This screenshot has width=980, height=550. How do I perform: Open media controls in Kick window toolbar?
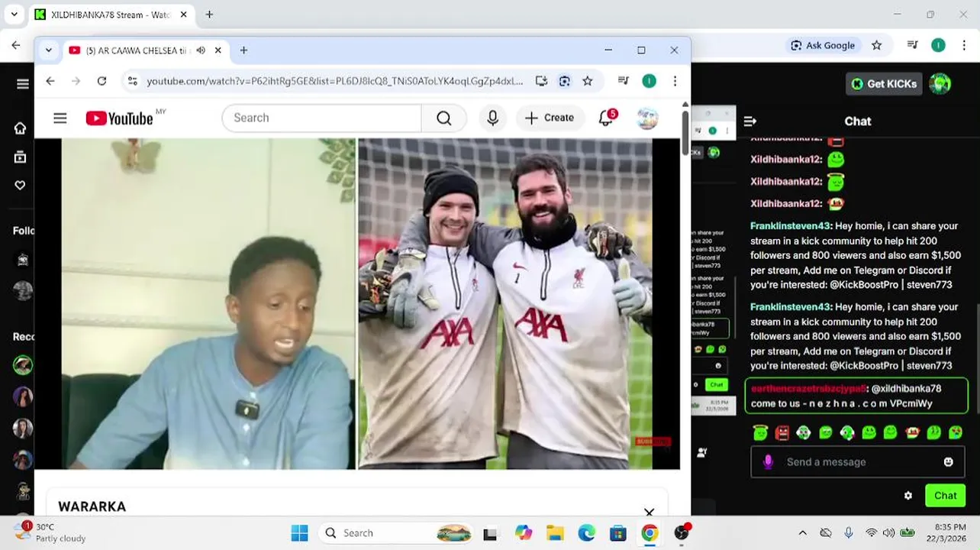click(x=913, y=45)
